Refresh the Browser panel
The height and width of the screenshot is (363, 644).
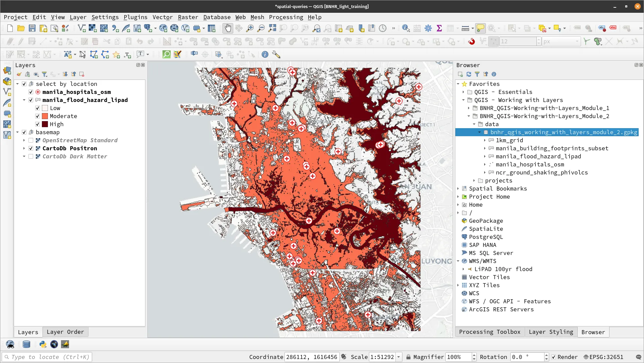468,74
